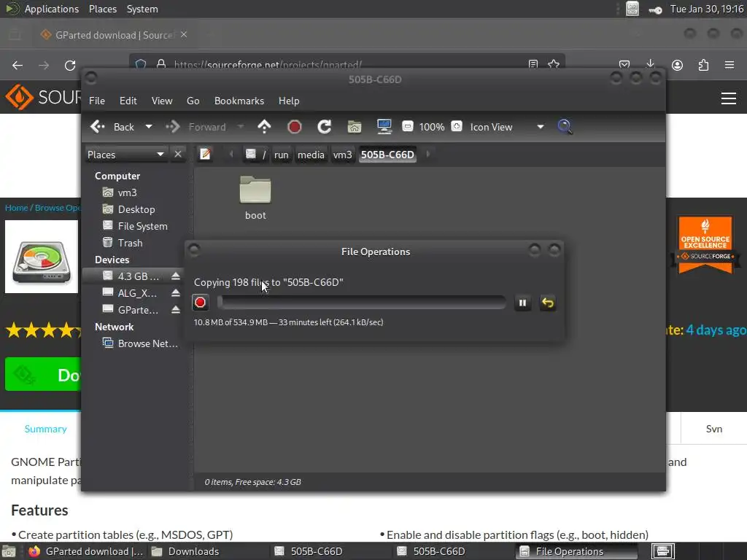Click the Tue Jan 30 clock
Image resolution: width=747 pixels, height=560 pixels.
[x=706, y=9]
